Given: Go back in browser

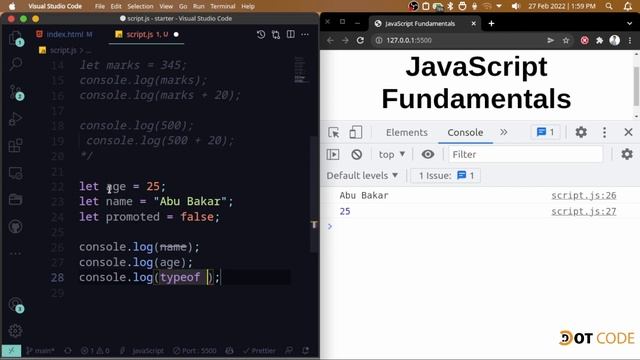Looking at the screenshot, I should (330, 40).
